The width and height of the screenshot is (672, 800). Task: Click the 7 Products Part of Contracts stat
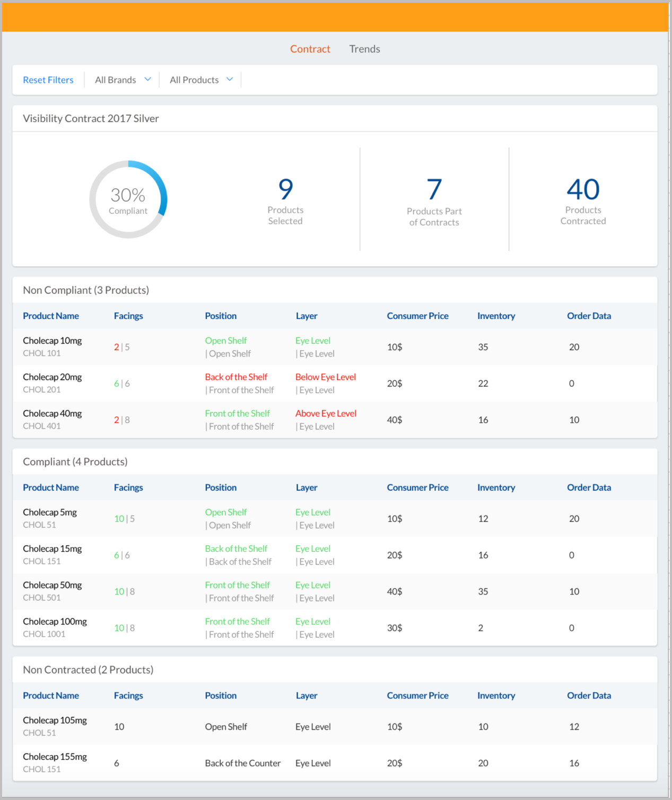click(x=434, y=202)
